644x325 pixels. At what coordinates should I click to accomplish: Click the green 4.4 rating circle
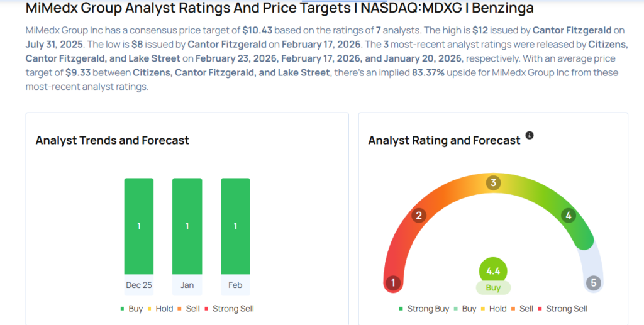[x=493, y=272]
